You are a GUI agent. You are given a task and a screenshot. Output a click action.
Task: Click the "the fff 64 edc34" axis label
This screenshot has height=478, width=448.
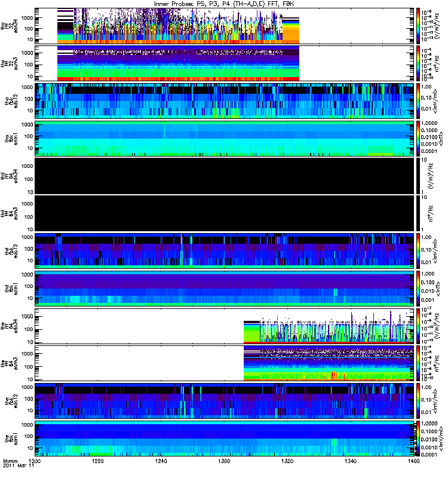(9, 326)
